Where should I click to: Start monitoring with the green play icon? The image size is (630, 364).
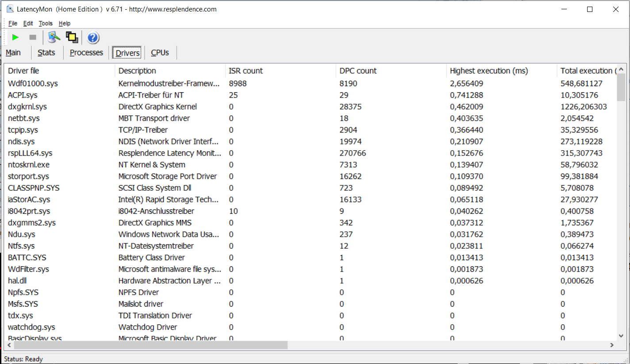[x=15, y=38]
